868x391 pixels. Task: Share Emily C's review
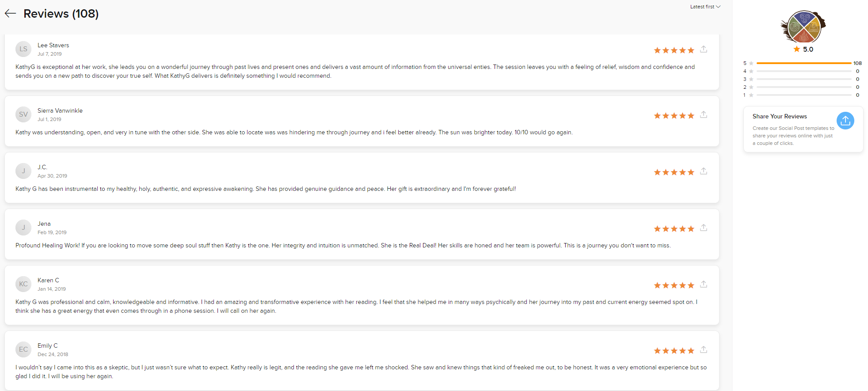(704, 349)
